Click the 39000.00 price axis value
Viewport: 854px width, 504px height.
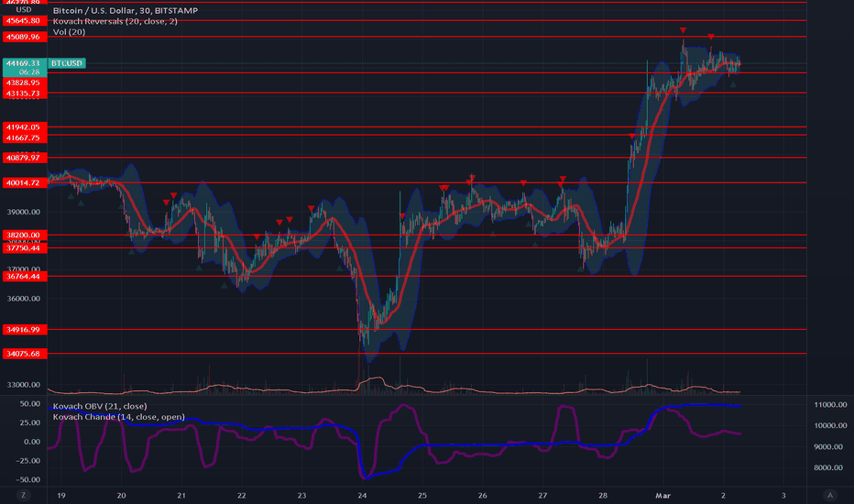24,212
